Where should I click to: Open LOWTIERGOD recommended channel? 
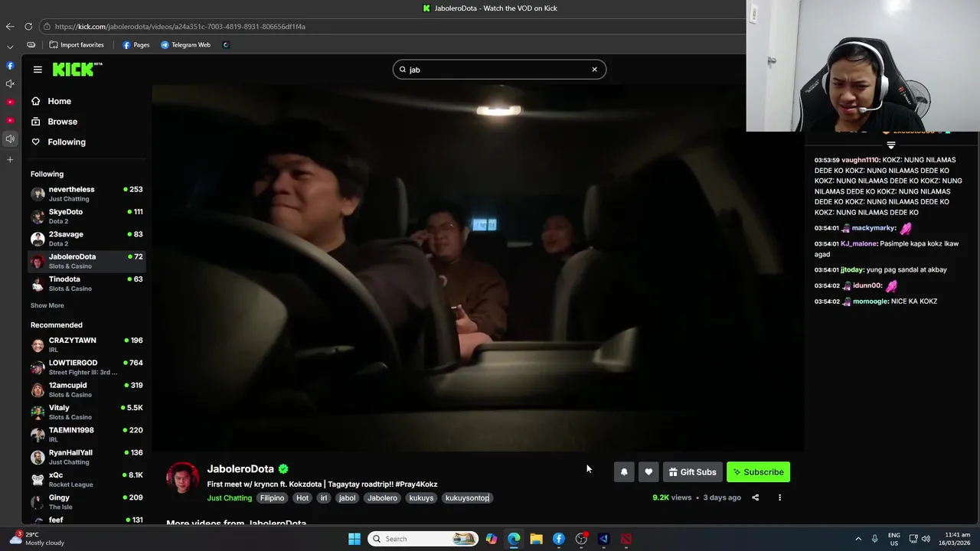pyautogui.click(x=87, y=367)
